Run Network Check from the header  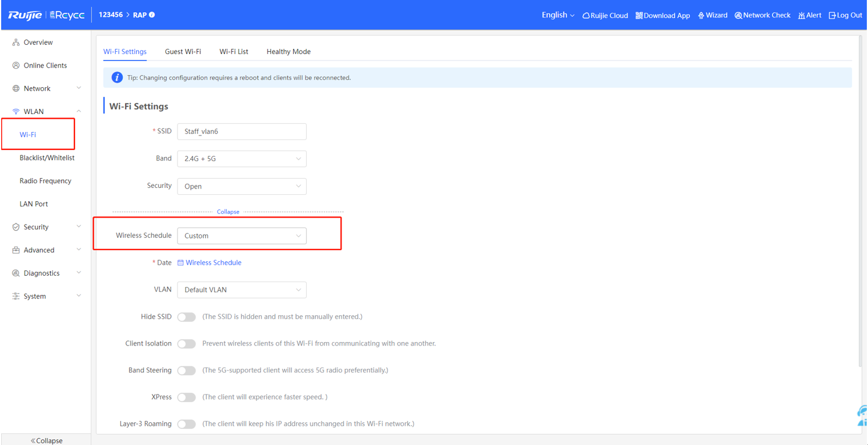738,16
